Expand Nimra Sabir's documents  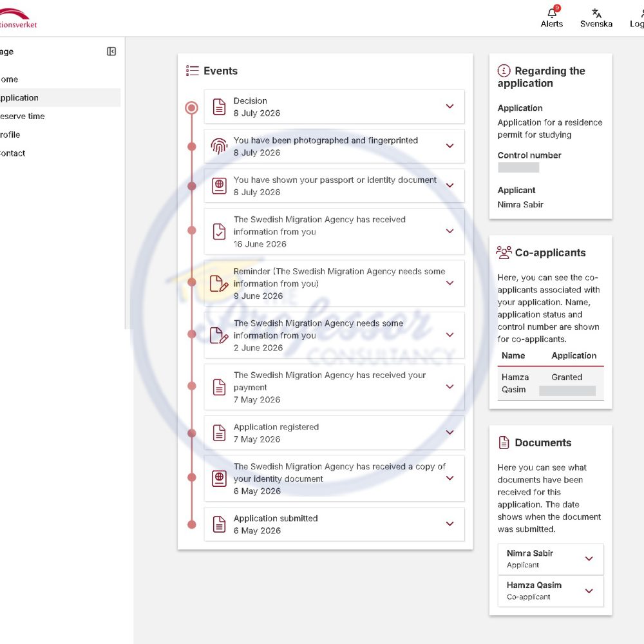(x=589, y=558)
